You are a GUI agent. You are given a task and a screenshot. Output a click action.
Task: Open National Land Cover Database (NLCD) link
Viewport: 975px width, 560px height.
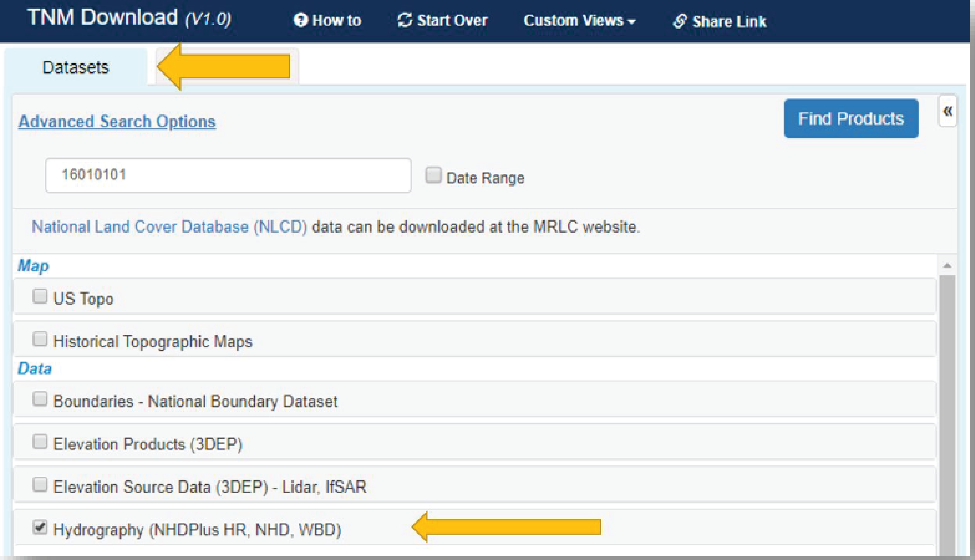coord(169,226)
